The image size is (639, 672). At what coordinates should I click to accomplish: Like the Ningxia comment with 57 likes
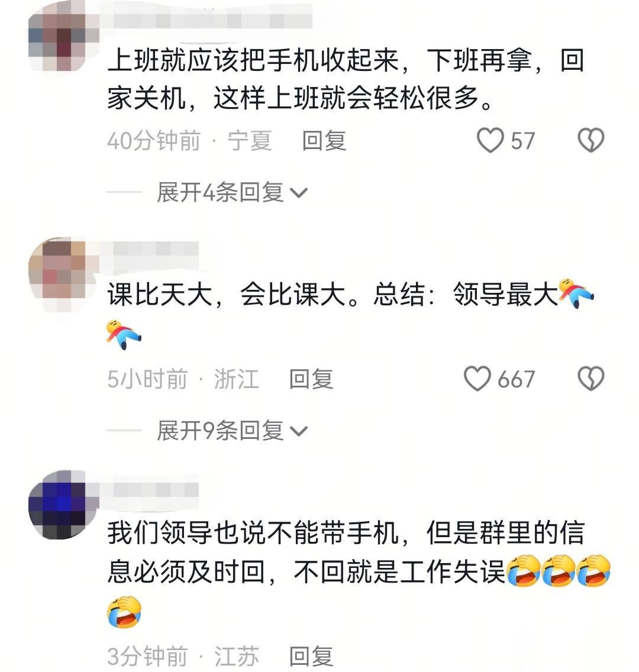pos(490,140)
